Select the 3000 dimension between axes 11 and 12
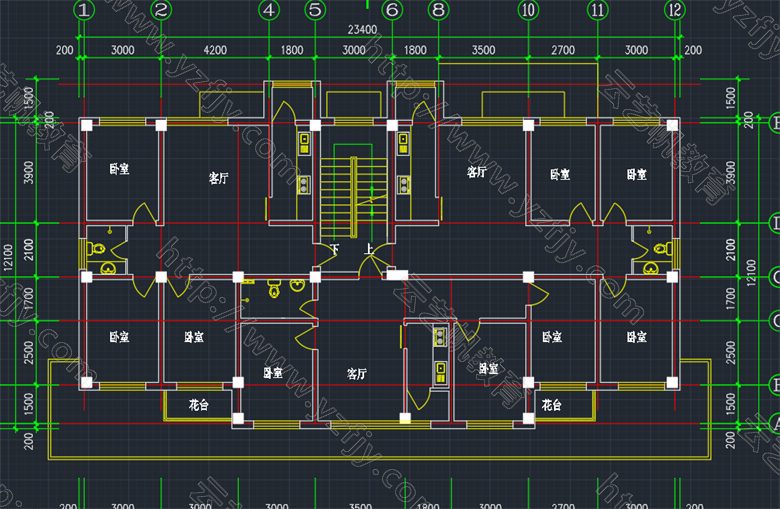This screenshot has height=509, width=780. [636, 50]
